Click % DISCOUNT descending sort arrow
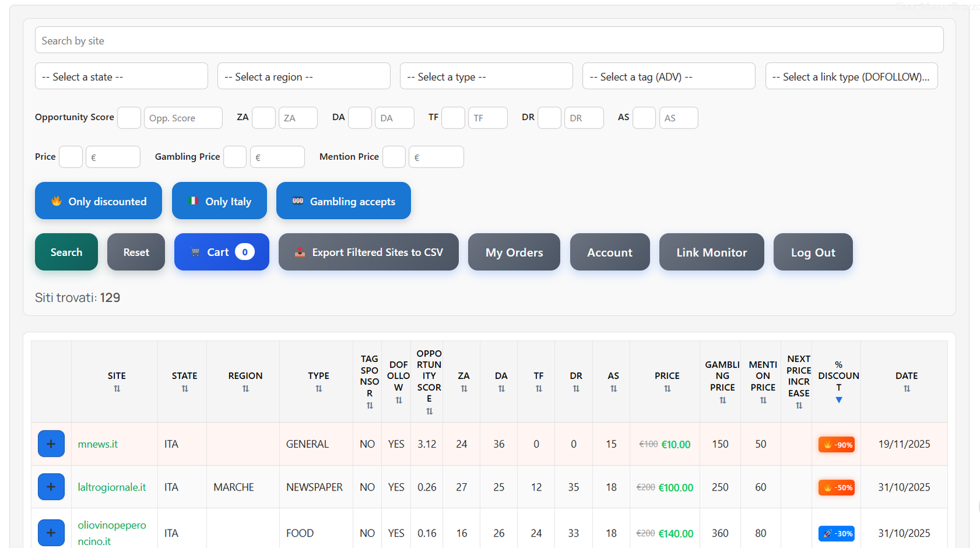Image resolution: width=980 pixels, height=548 pixels. (x=839, y=400)
